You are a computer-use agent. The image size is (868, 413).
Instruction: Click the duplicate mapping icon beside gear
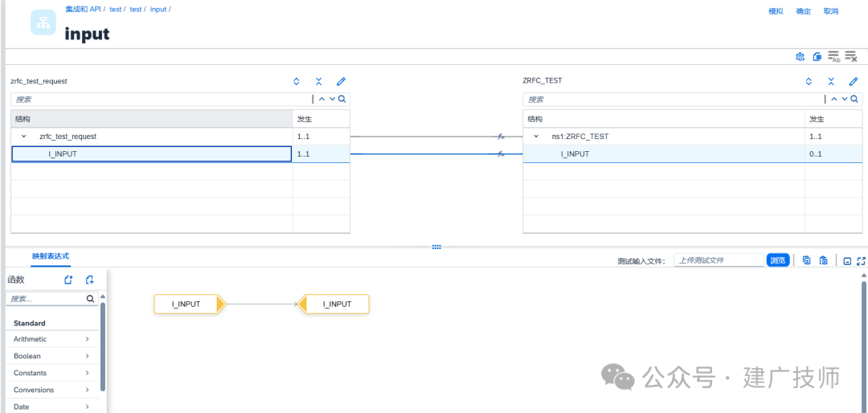tap(817, 57)
